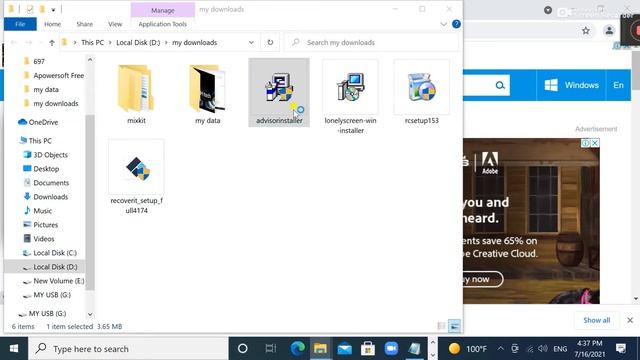Screen dimensions: 640x360
Task: Switch to the View ribbon tab
Action: 115,24
